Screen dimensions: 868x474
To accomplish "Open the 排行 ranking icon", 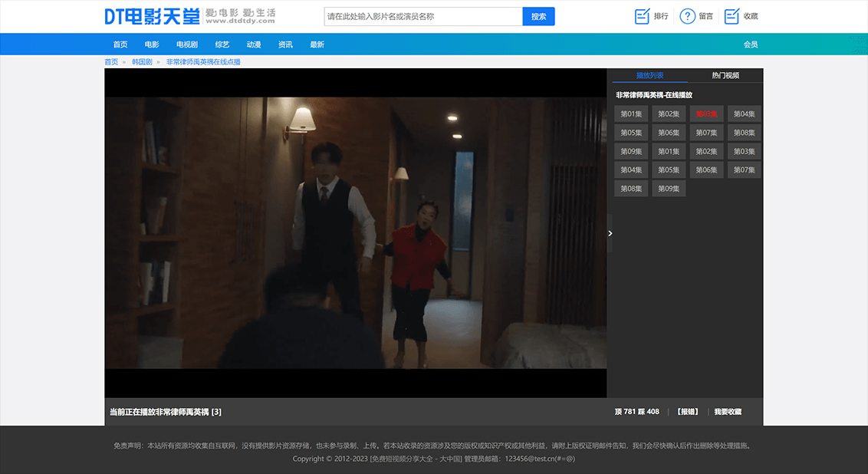I will [x=652, y=16].
